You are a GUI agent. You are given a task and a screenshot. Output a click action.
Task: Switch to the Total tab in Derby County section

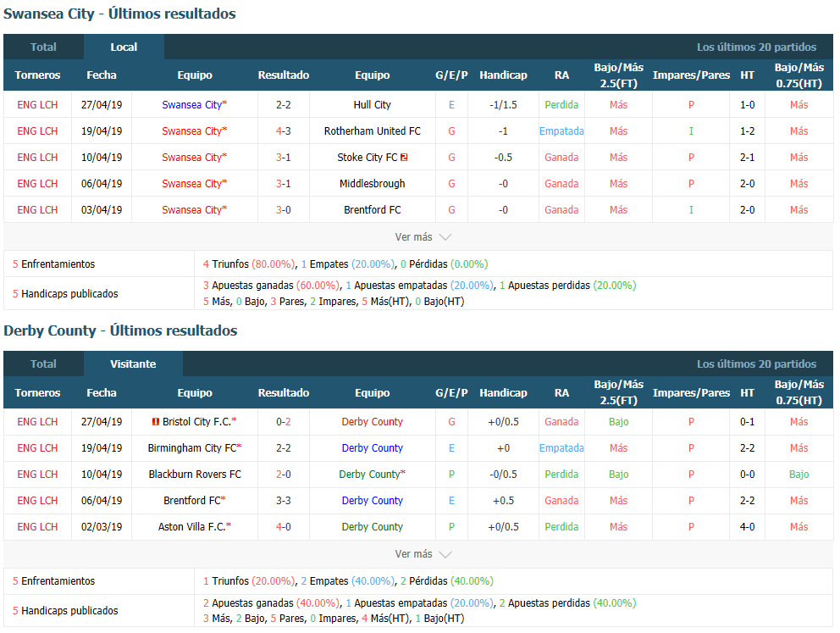[43, 364]
